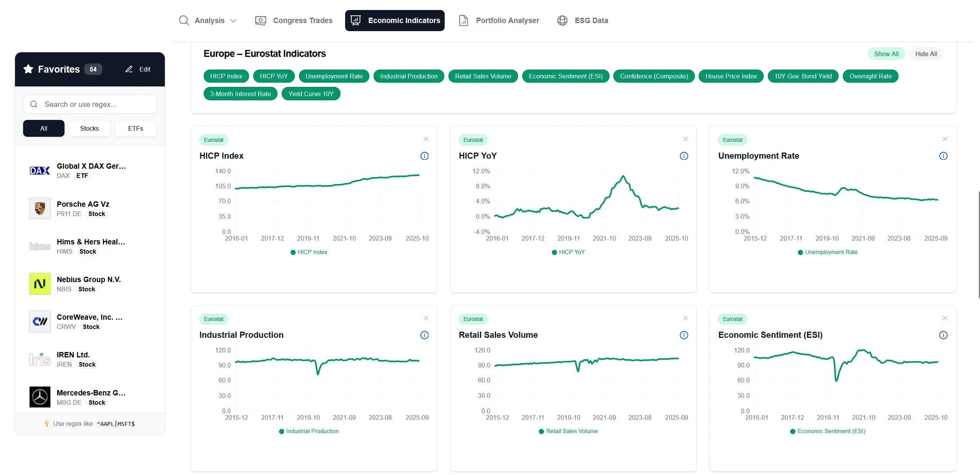Toggle the Retail Sales Volume indicator pill
The height and width of the screenshot is (475, 980).
tap(483, 76)
